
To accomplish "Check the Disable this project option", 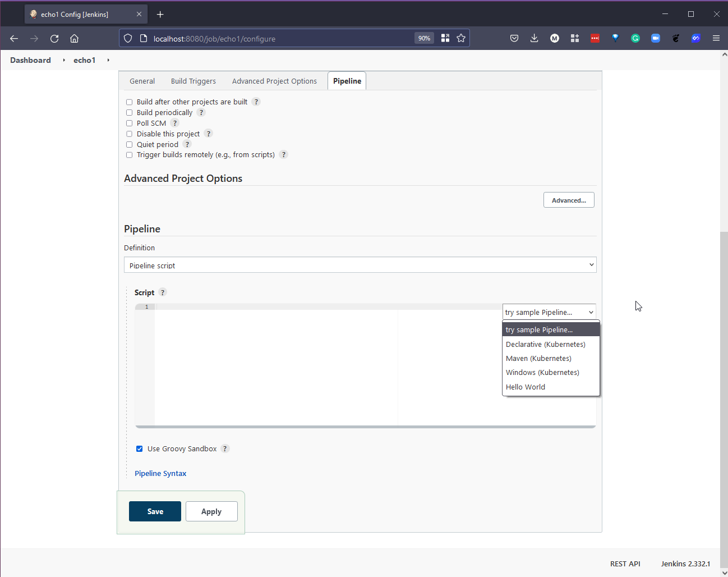I will [130, 134].
